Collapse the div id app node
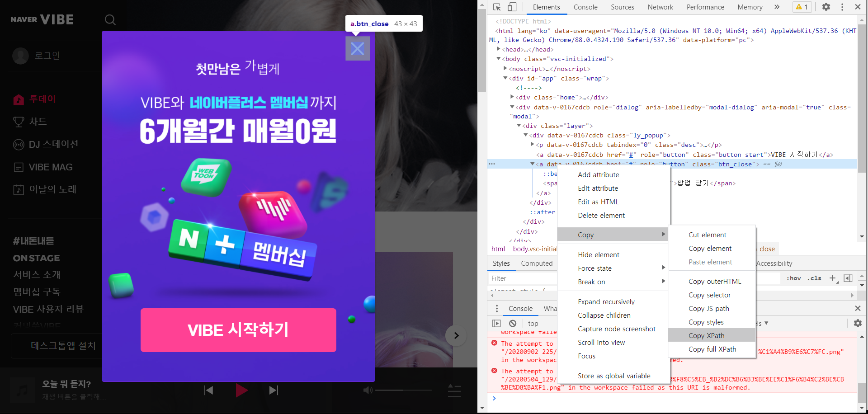This screenshot has width=868, height=414. [505, 78]
